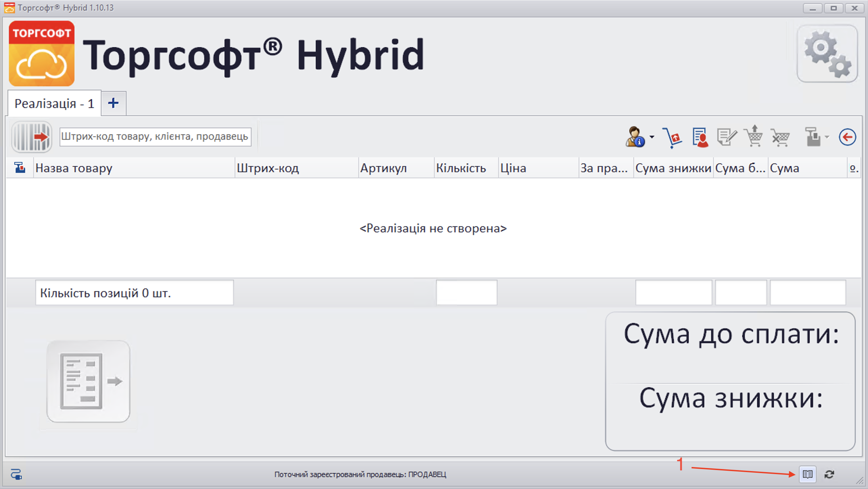Expand the seller info dropdown arrow

(x=652, y=137)
